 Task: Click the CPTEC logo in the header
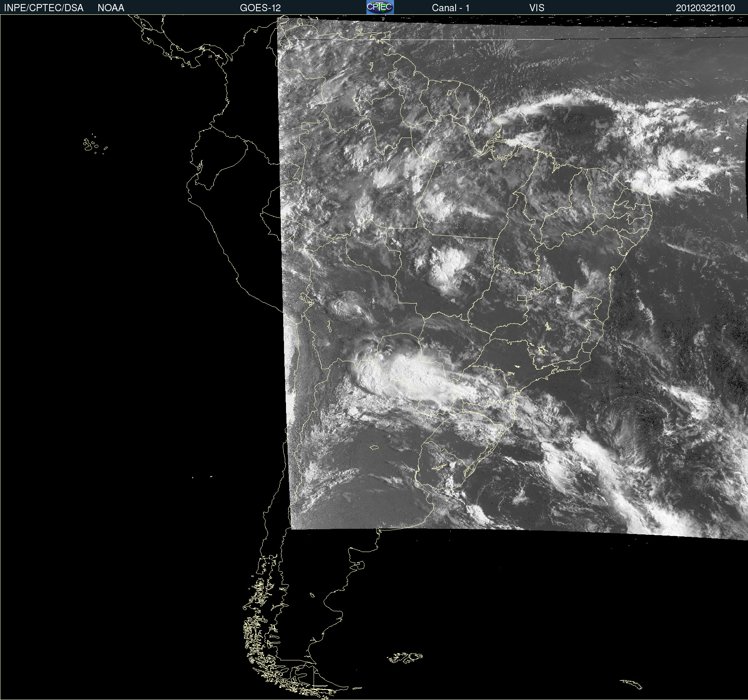(x=380, y=7)
